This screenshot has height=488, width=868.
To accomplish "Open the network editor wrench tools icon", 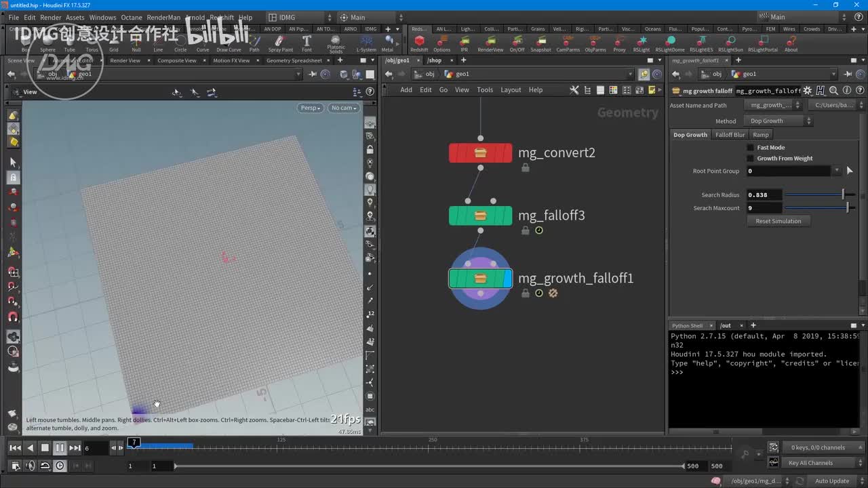I will (574, 90).
